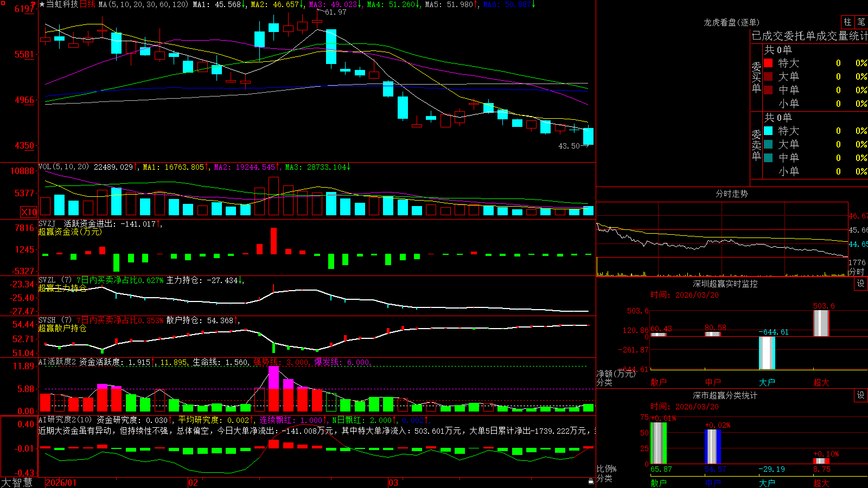The width and height of the screenshot is (868, 488).
Task: Click the 中户 80.58 bar in 实时监控
Action: 713,334
